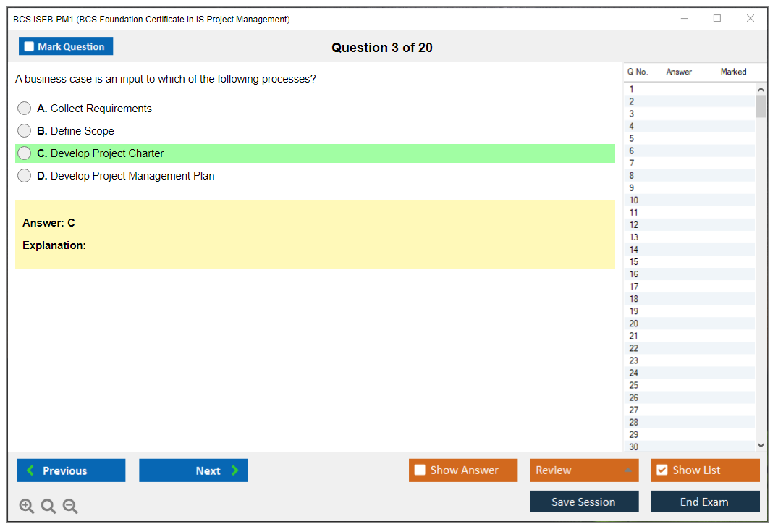Go to the Next question

point(193,470)
